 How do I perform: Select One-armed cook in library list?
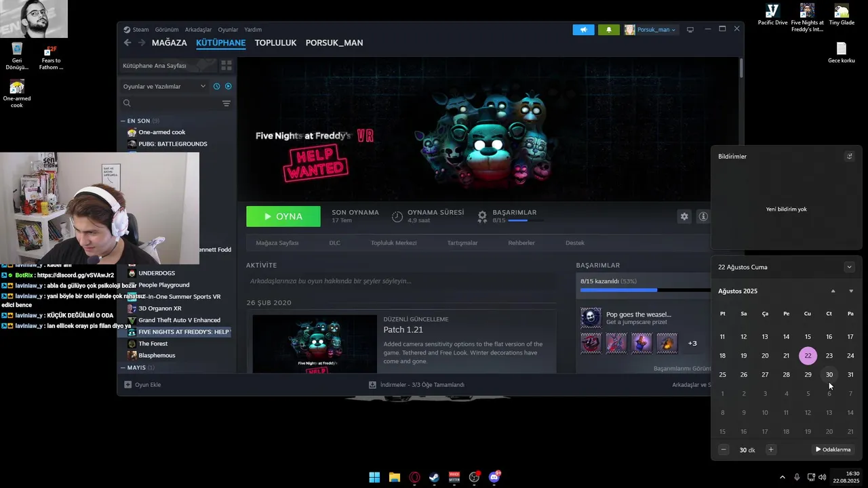(x=161, y=132)
